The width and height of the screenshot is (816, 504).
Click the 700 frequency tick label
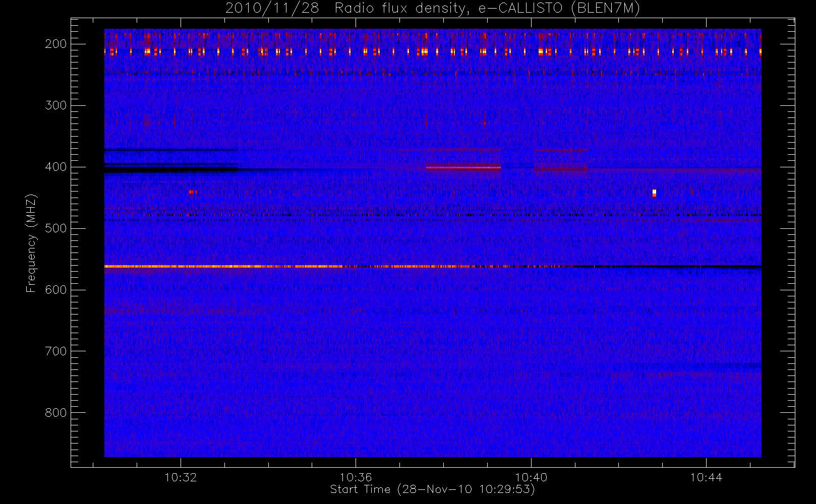pyautogui.click(x=56, y=351)
